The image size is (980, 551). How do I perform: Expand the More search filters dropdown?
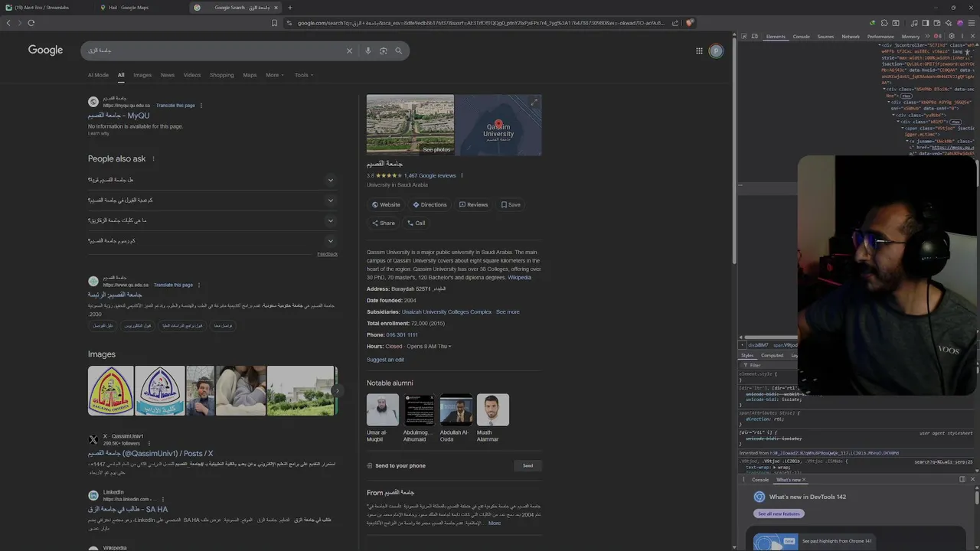[275, 75]
